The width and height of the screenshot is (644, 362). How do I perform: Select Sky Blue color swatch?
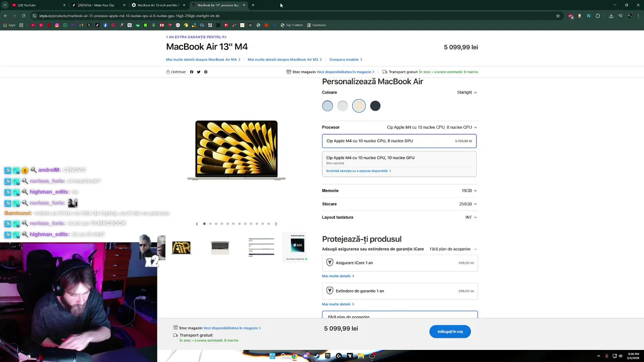(328, 106)
